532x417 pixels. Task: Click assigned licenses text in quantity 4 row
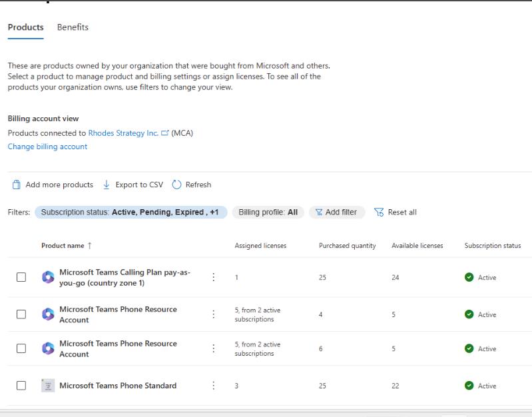(258, 314)
